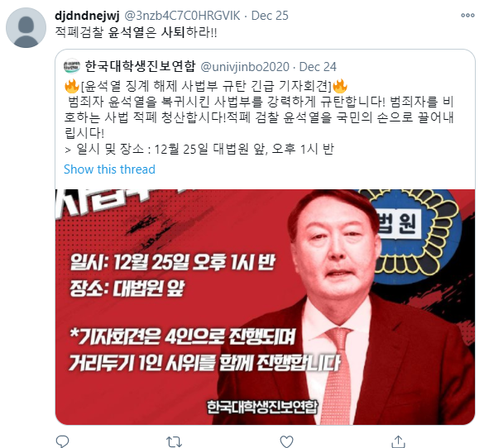This screenshot has height=448, width=484.
Task: Click the 한국대학생진보연합 small avatar icon
Action: [72, 66]
